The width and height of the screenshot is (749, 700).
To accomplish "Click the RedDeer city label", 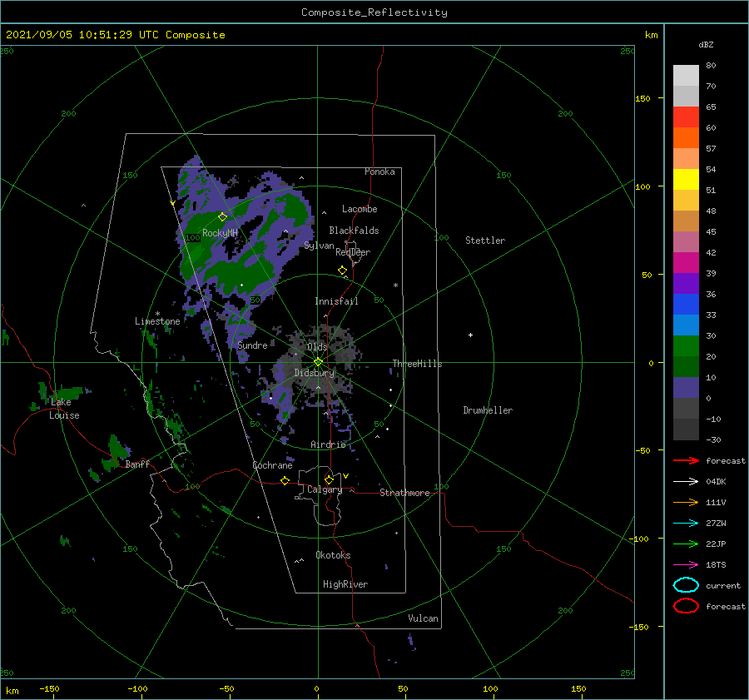I will point(353,252).
